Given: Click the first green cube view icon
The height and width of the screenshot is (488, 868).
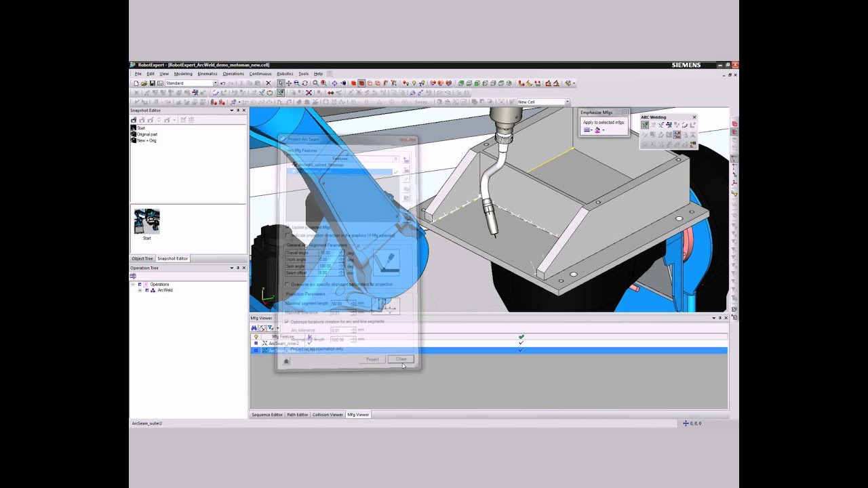Looking at the screenshot, I should tap(461, 83).
